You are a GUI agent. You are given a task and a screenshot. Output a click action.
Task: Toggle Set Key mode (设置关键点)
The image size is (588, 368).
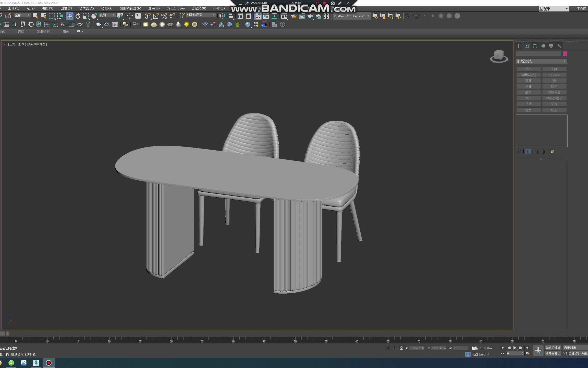pos(553,354)
